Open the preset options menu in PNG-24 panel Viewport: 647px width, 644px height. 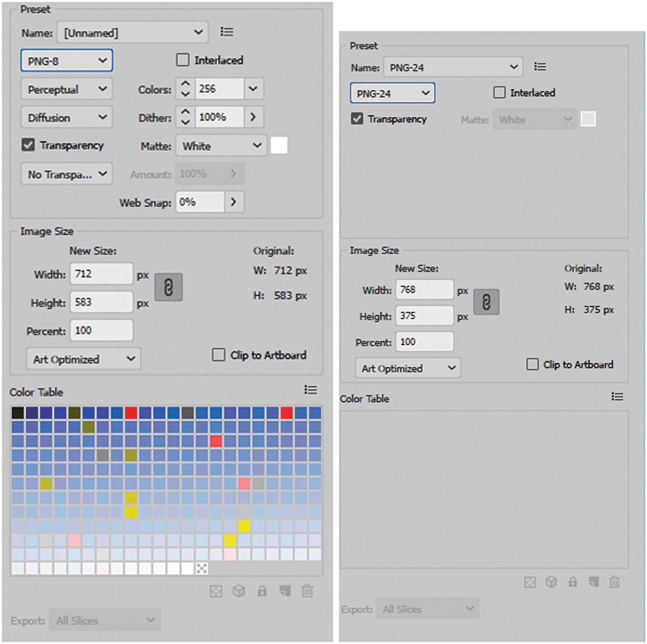(540, 67)
